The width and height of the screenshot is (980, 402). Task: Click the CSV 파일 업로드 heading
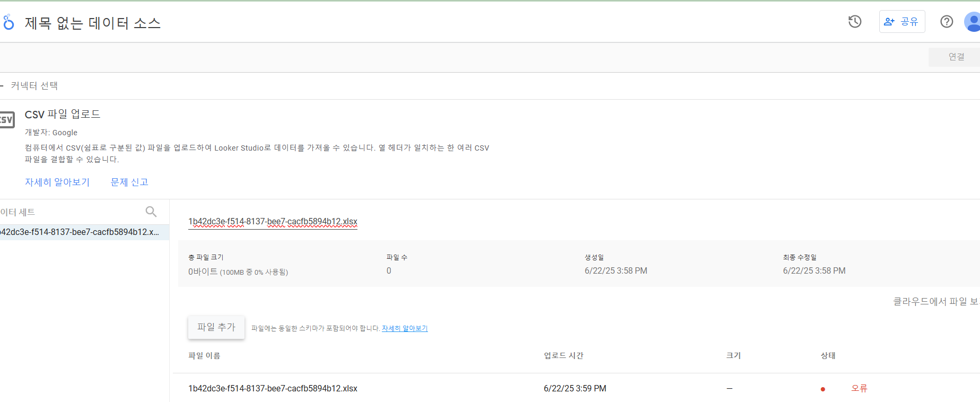pyautogui.click(x=63, y=115)
